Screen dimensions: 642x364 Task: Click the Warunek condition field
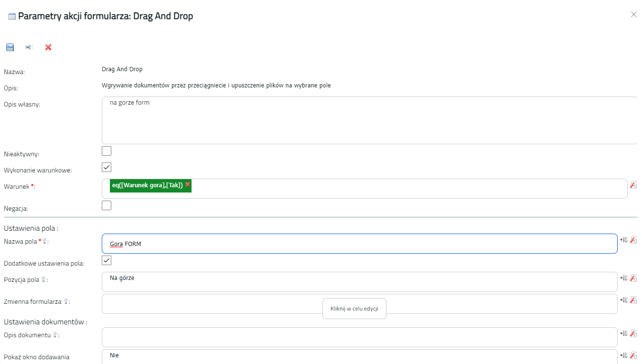click(364, 189)
